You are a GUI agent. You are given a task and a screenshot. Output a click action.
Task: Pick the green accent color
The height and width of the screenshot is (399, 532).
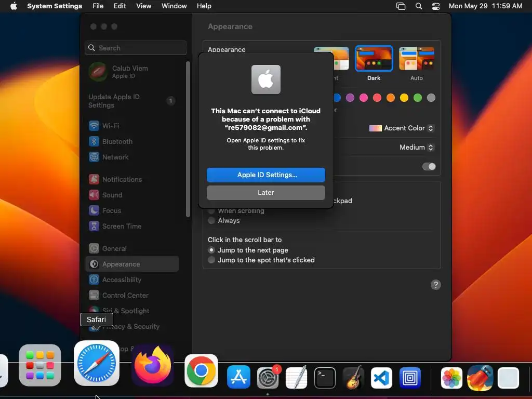point(418,98)
